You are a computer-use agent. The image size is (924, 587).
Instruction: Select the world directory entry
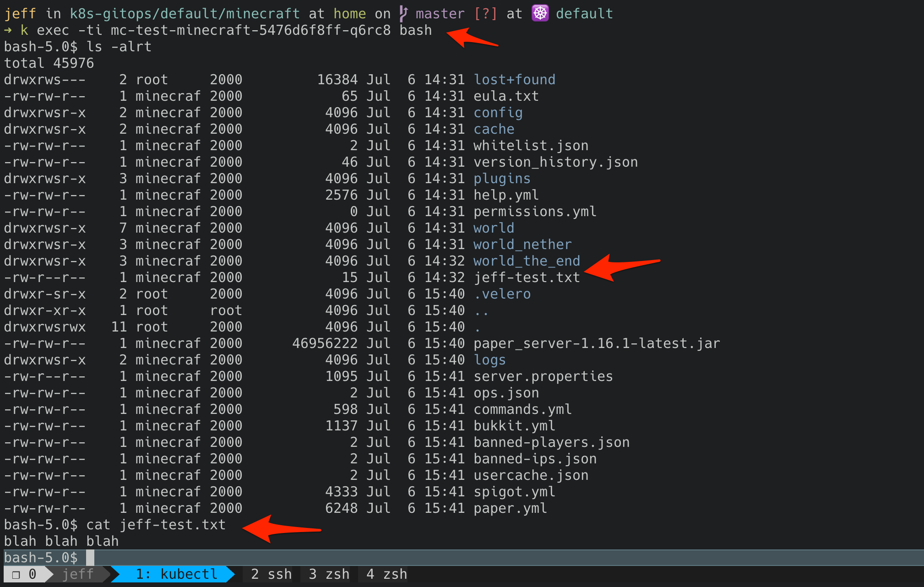point(493,228)
